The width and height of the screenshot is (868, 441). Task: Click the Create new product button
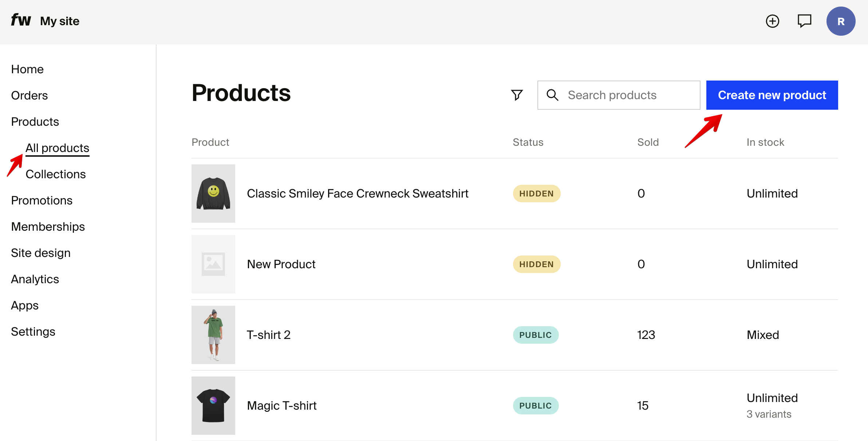pos(772,95)
